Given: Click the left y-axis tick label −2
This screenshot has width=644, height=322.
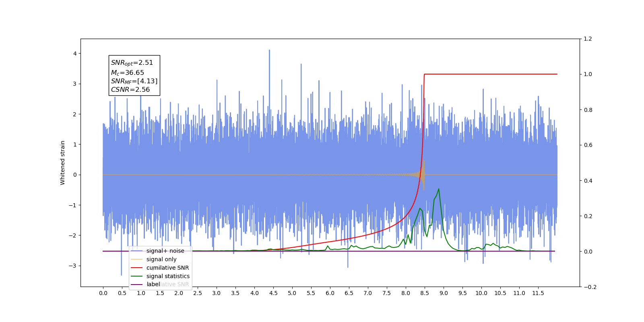Looking at the screenshot, I should coord(73,235).
